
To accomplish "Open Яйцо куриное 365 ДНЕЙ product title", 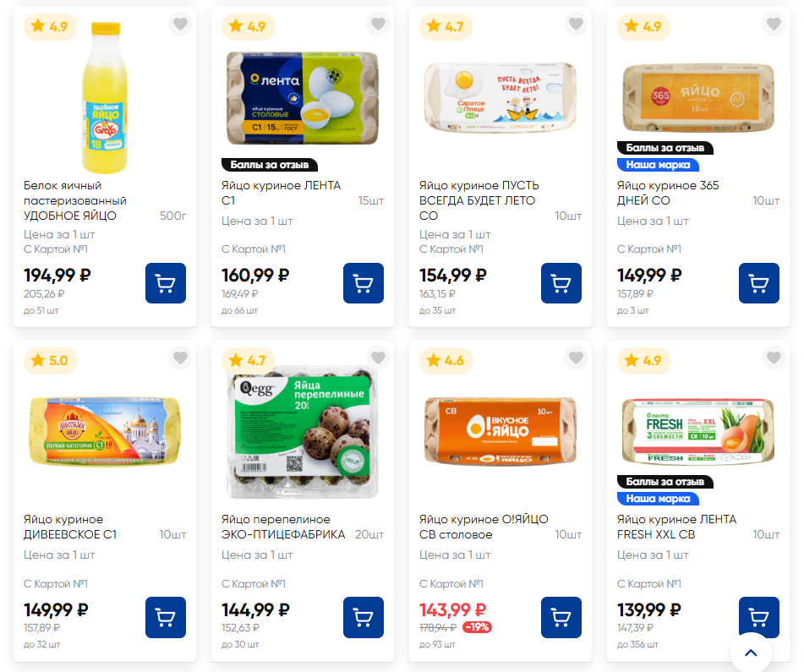I will point(668,193).
